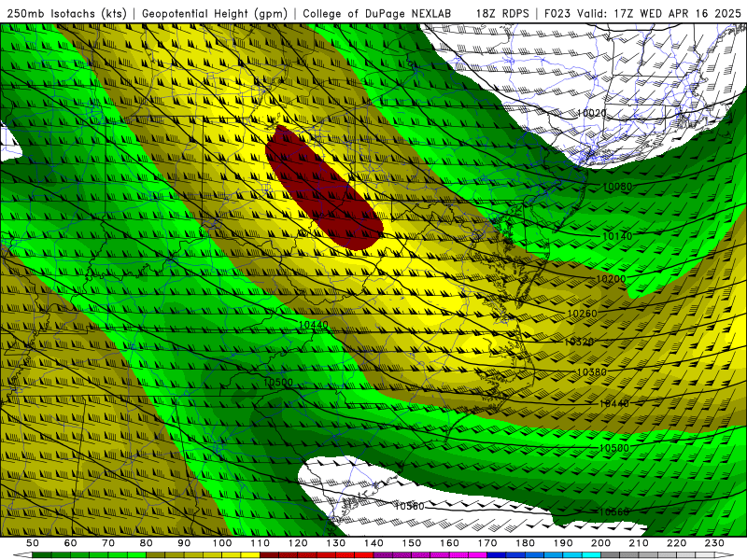Select the 'Geopotential Height (gpm)' header text
The height and width of the screenshot is (560, 747).
pos(215,13)
